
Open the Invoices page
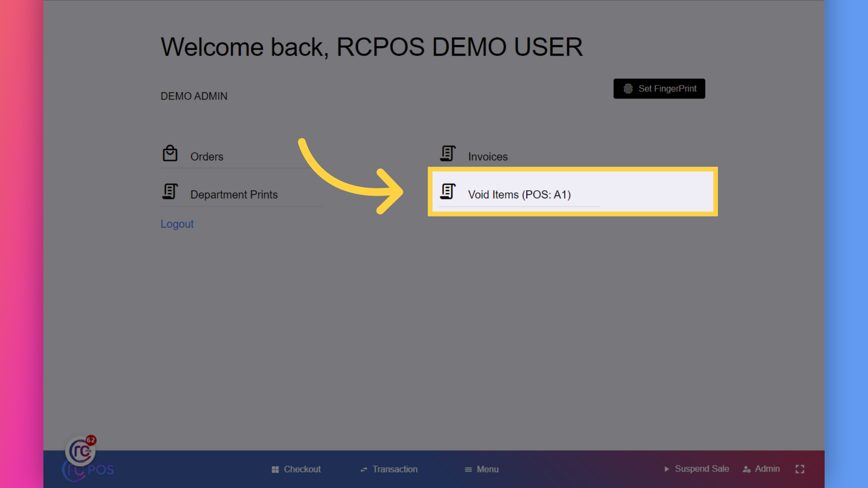click(488, 157)
